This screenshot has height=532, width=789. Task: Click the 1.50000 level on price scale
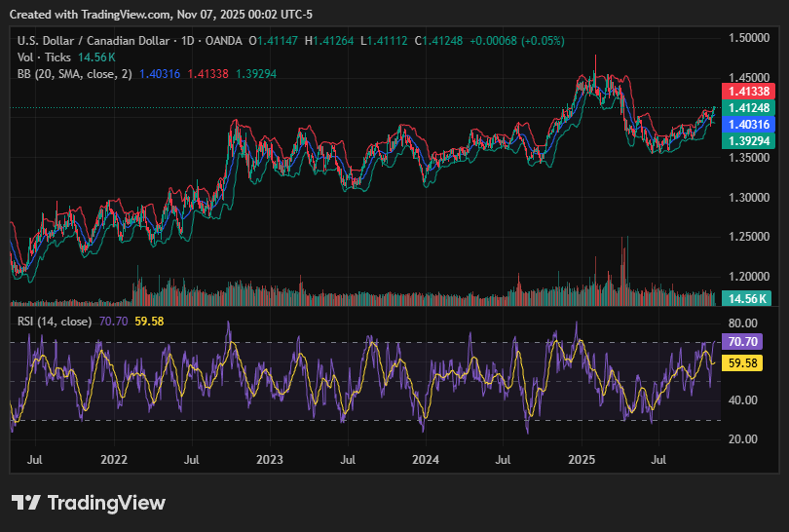750,38
